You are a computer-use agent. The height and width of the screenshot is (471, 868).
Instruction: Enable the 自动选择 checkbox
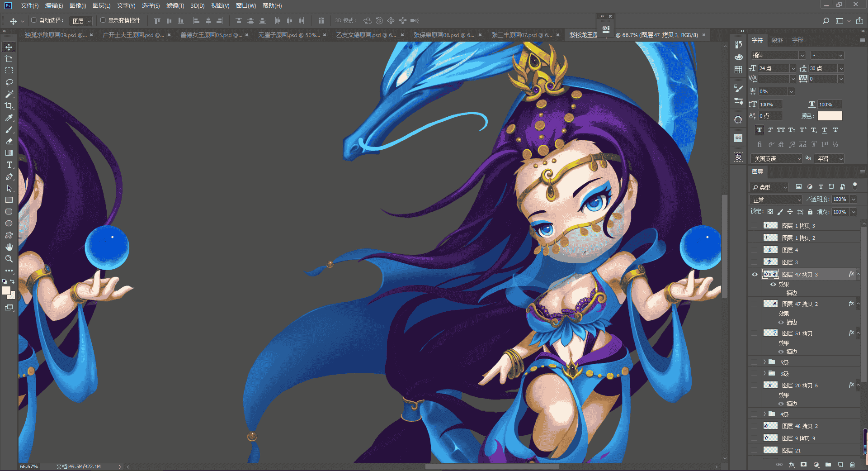33,20
